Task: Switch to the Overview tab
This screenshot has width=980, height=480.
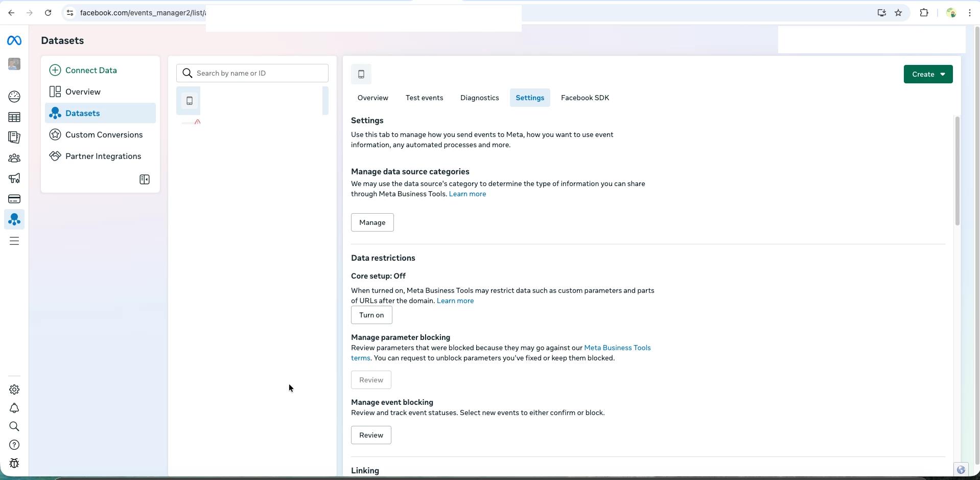Action: coord(373,98)
